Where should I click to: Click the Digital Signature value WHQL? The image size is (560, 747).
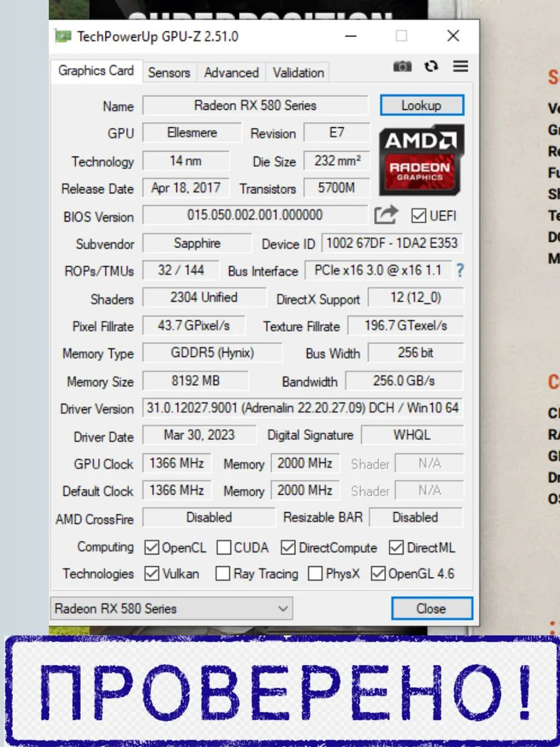(412, 435)
